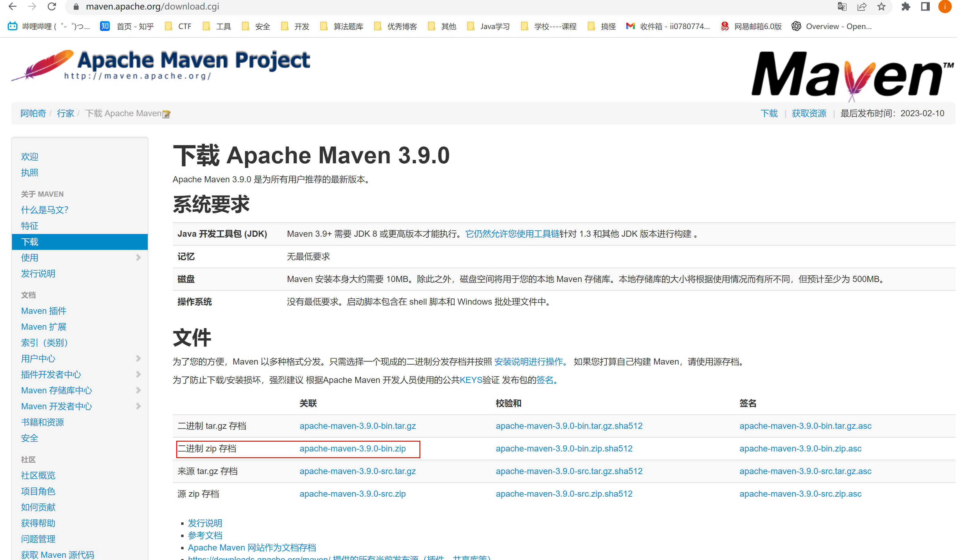957x560 pixels.
Task: Open the 其他 bookmark folder
Action: (442, 26)
